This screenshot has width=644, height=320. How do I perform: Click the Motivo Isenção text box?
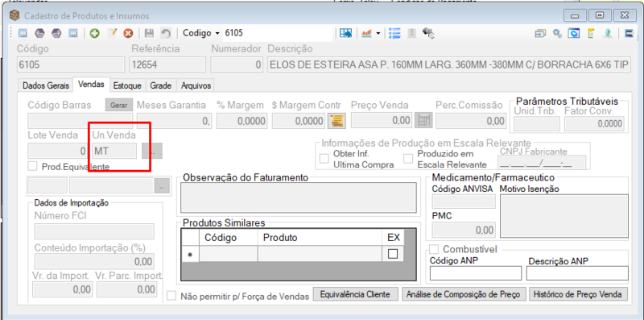click(x=564, y=216)
